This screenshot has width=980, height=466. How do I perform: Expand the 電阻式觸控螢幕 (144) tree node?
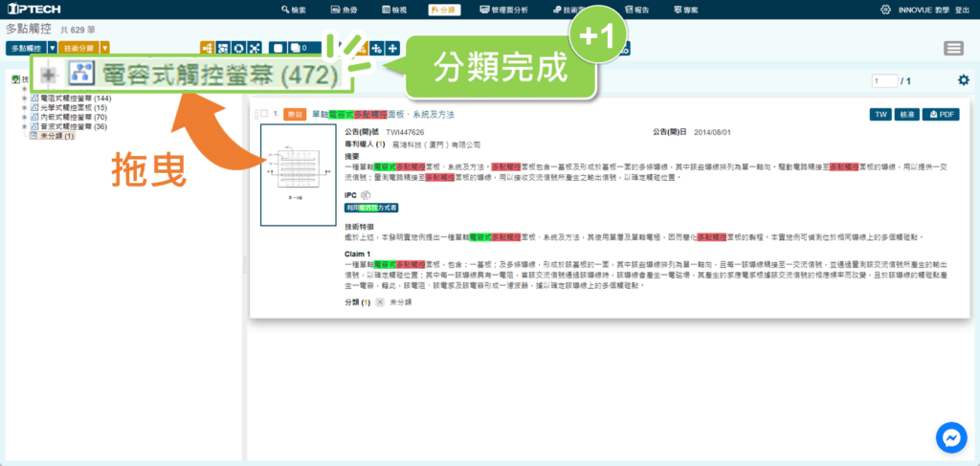pyautogui.click(x=24, y=98)
